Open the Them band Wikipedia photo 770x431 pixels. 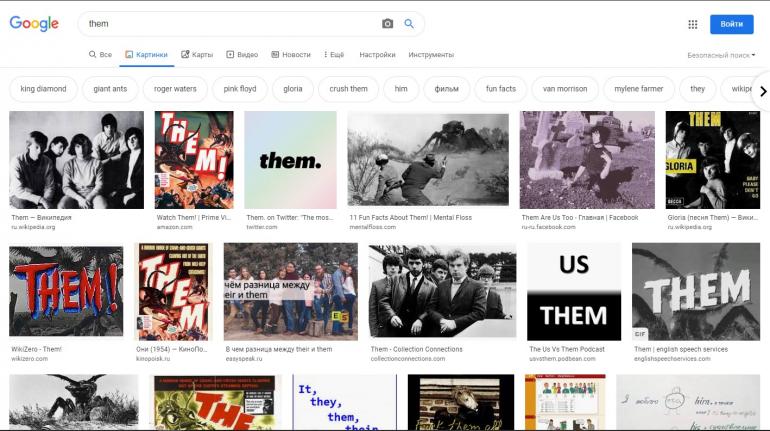click(77, 160)
